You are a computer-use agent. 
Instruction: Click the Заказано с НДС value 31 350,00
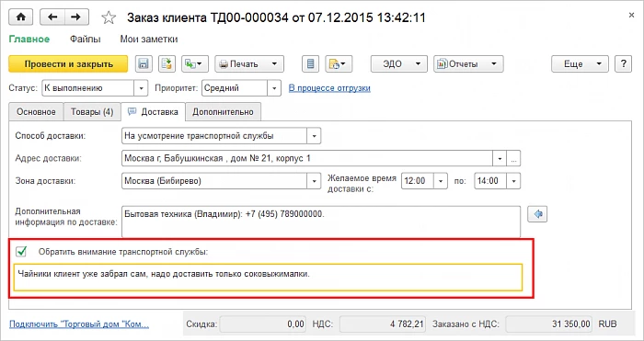[548, 324]
